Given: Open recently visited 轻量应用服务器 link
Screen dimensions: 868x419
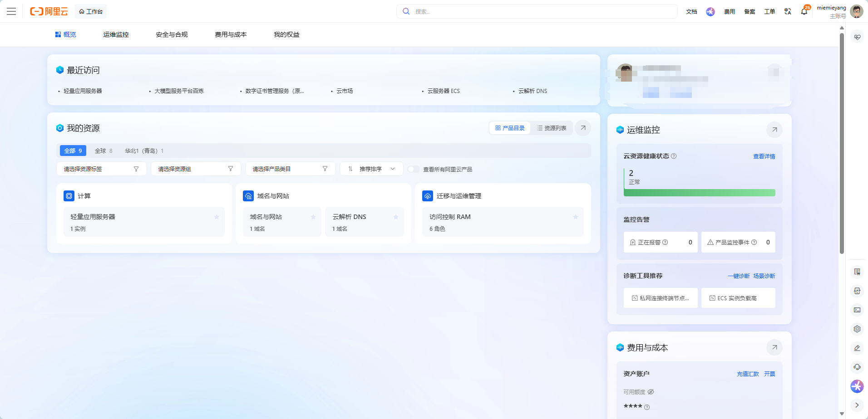Looking at the screenshot, I should [83, 91].
